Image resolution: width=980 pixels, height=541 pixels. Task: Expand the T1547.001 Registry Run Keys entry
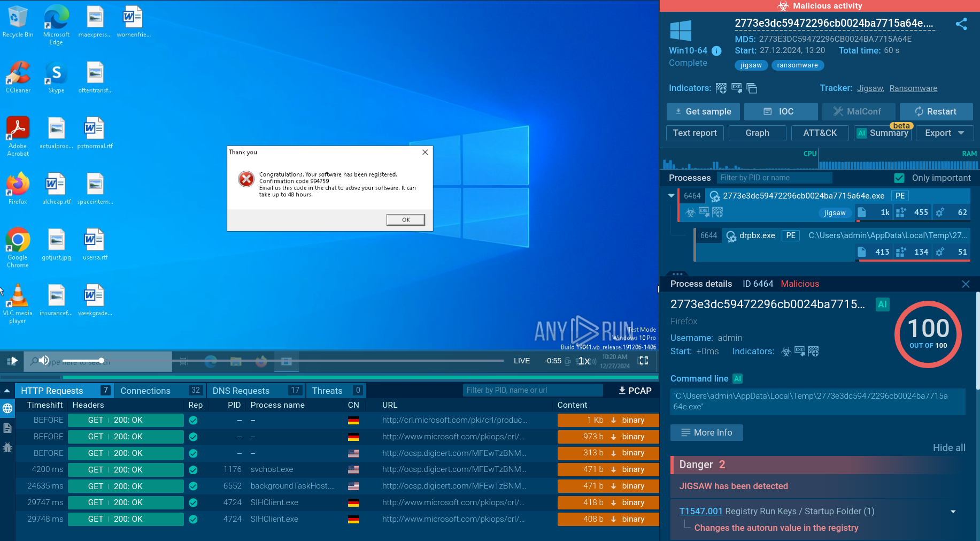[953, 512]
